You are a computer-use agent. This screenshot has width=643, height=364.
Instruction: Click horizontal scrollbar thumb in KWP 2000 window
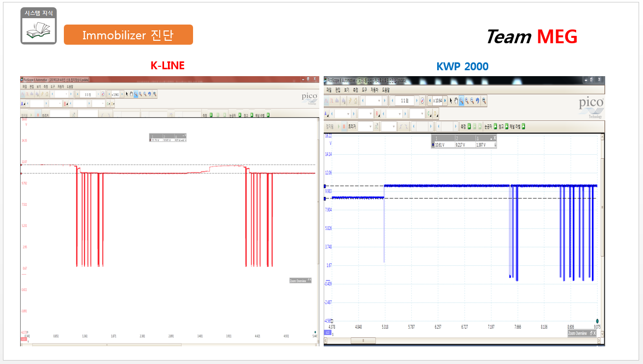pyautogui.click(x=363, y=340)
